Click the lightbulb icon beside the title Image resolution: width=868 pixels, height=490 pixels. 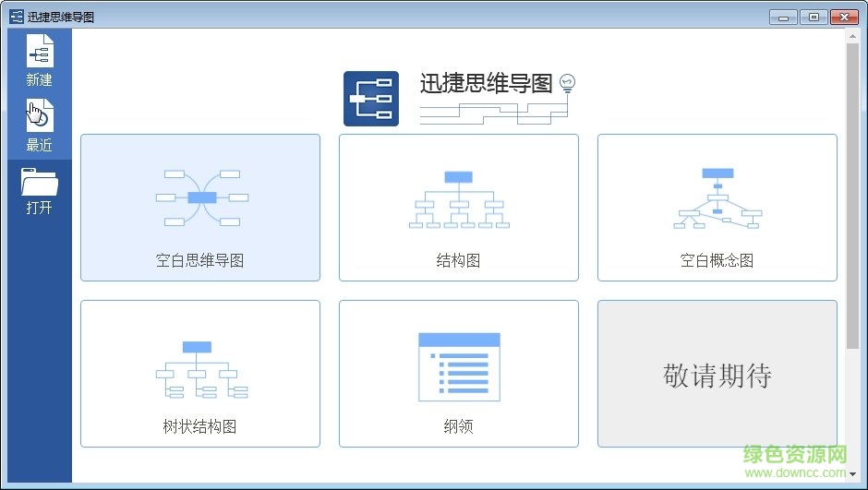[567, 83]
